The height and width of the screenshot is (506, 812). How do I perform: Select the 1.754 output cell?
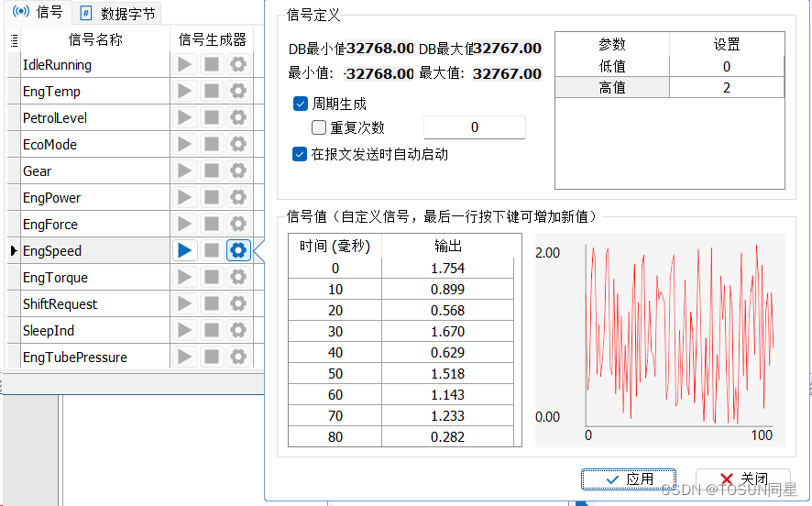447,269
